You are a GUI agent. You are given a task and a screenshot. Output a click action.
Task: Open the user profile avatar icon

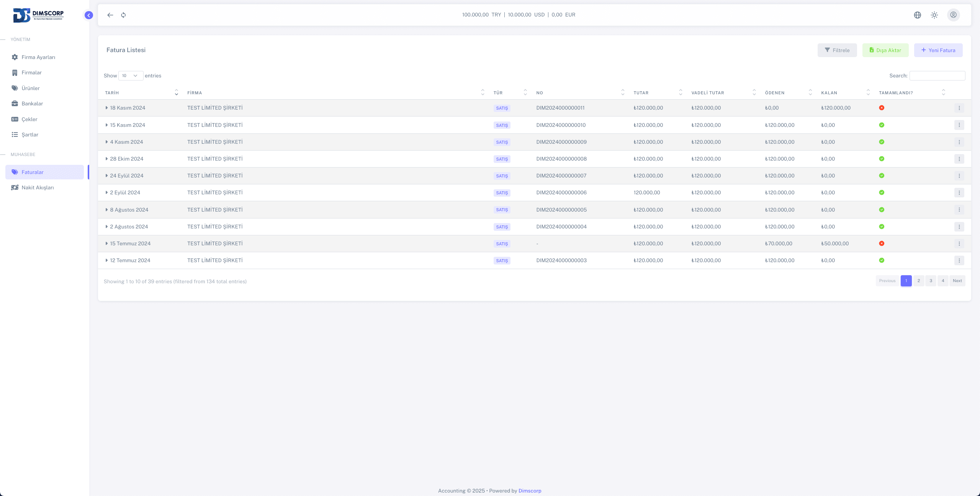coord(953,15)
